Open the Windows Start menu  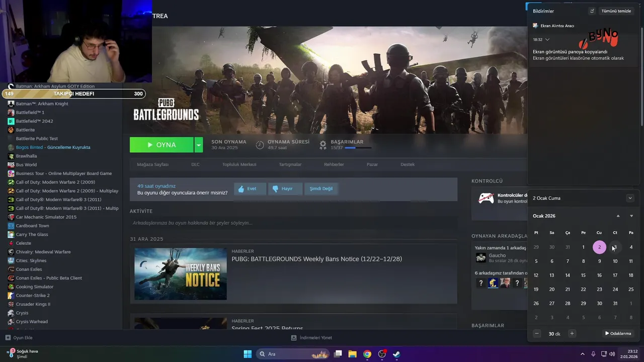[x=248, y=354]
